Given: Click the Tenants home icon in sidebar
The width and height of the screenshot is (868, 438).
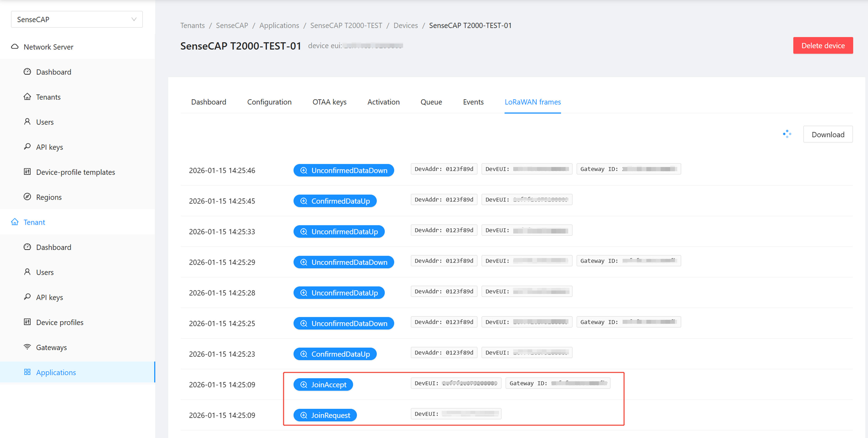Looking at the screenshot, I should [27, 97].
